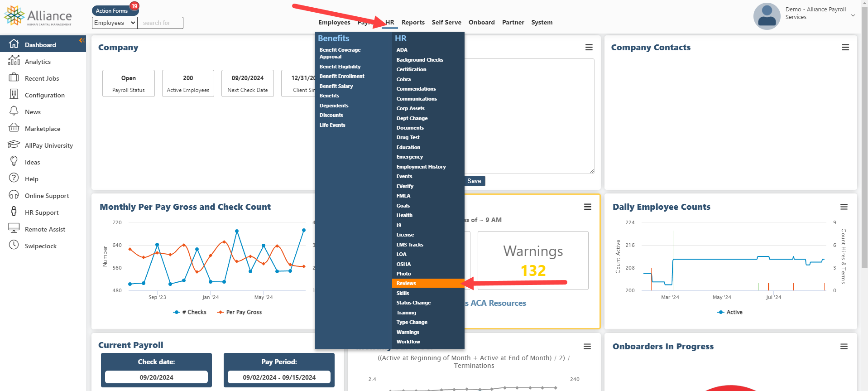Click the Save button

(474, 181)
